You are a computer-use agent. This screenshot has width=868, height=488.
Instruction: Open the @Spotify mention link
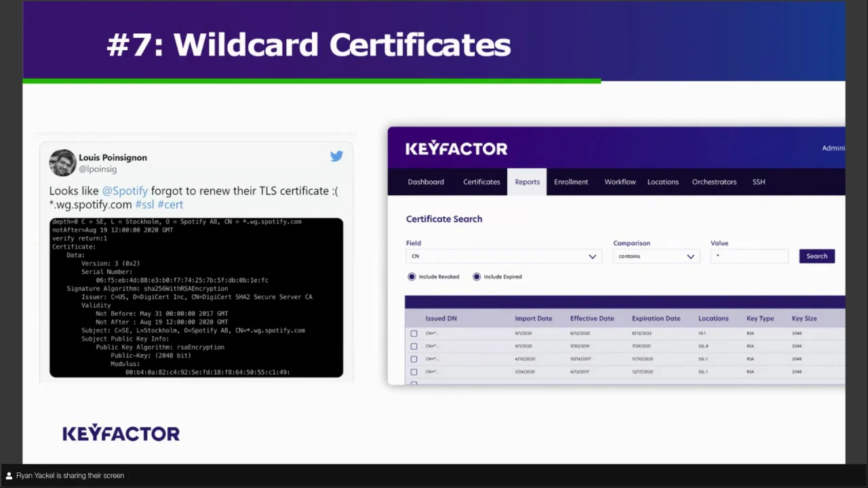(x=125, y=191)
